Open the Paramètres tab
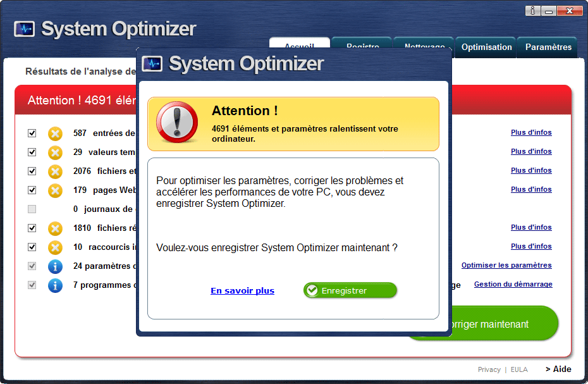The width and height of the screenshot is (588, 384). pyautogui.click(x=548, y=47)
